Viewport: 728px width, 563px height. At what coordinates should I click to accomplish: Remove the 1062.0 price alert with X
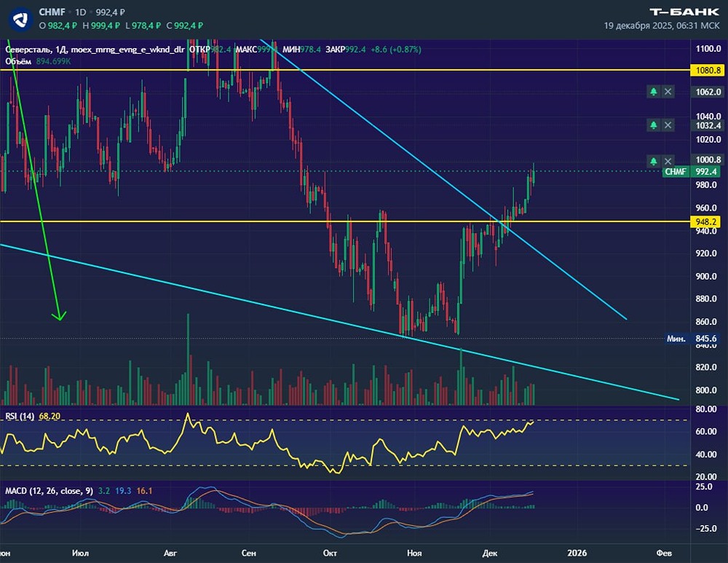point(668,92)
